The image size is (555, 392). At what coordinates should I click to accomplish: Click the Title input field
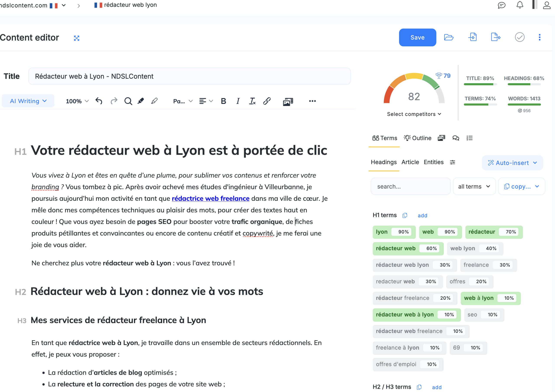[x=189, y=76]
